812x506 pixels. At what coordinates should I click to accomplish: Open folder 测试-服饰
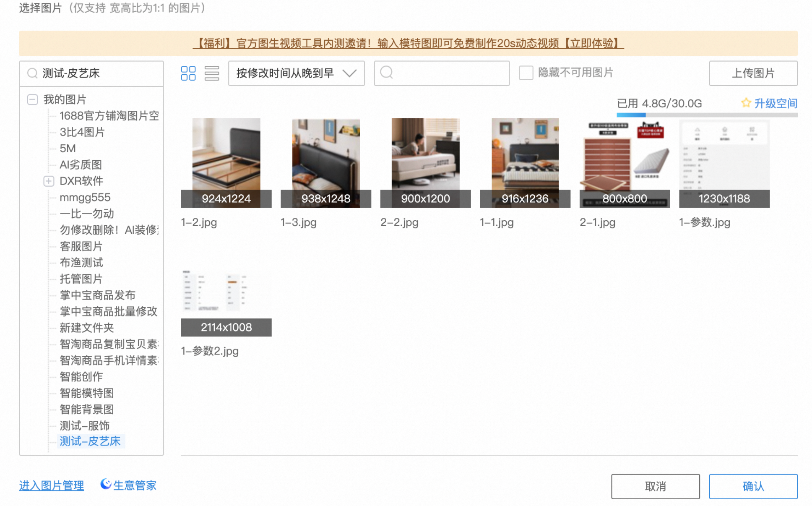pos(84,426)
